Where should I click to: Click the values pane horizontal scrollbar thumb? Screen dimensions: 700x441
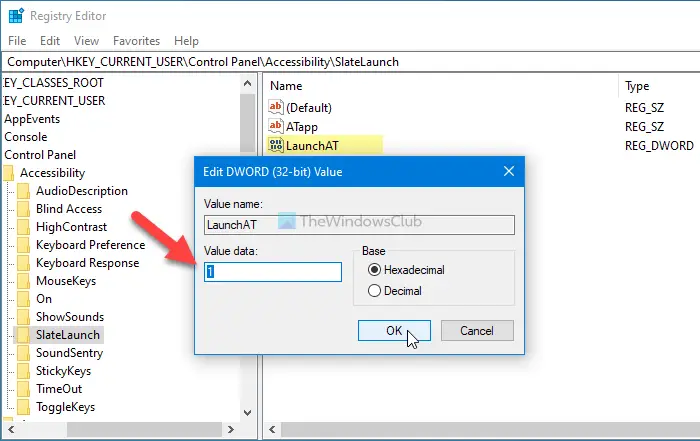coord(490,429)
